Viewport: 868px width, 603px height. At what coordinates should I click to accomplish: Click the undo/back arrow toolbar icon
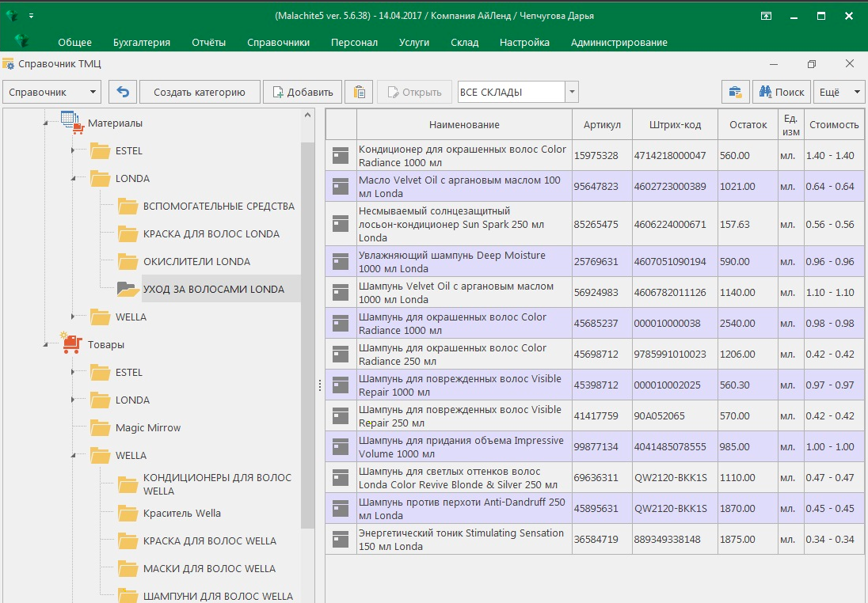[123, 92]
